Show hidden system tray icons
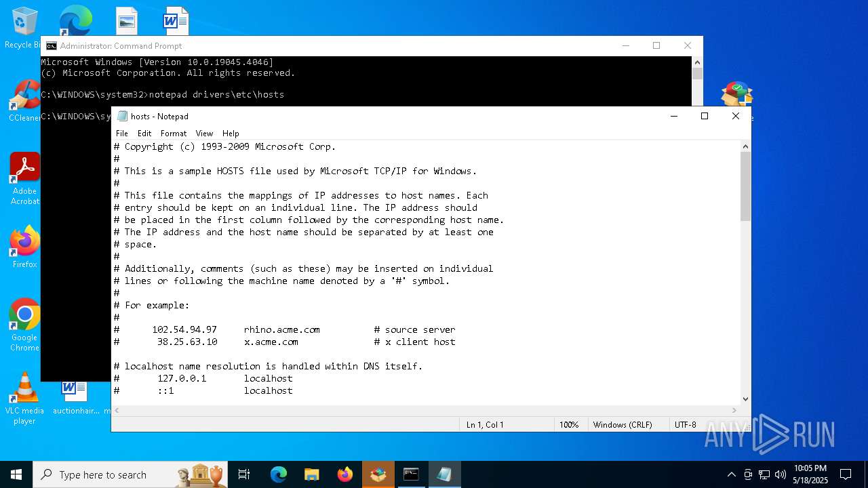 731,474
